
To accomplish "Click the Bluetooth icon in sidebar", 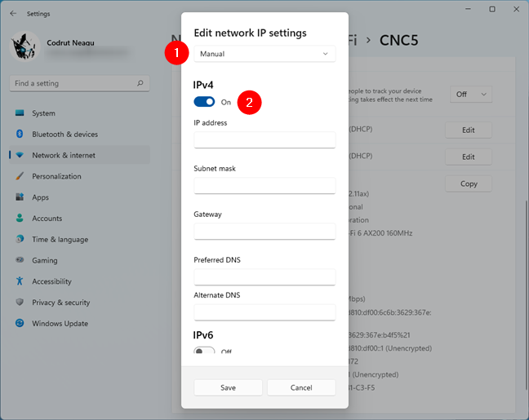I will point(20,134).
